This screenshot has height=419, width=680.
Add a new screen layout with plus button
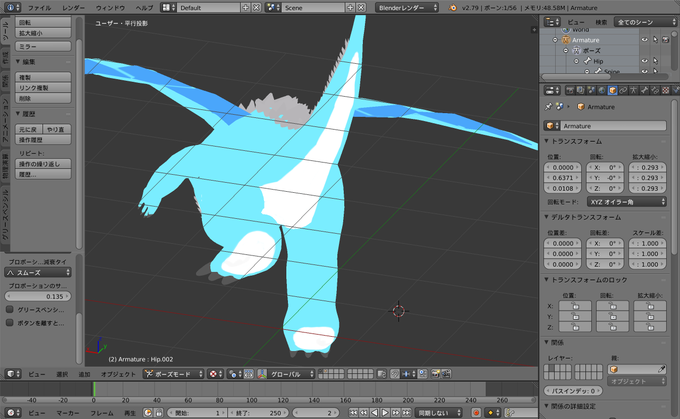(x=245, y=7)
